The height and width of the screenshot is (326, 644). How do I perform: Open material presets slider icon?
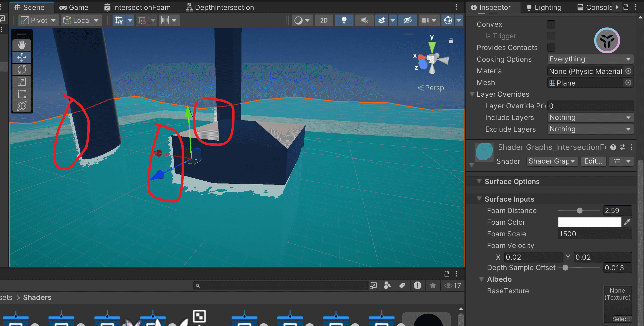click(622, 147)
